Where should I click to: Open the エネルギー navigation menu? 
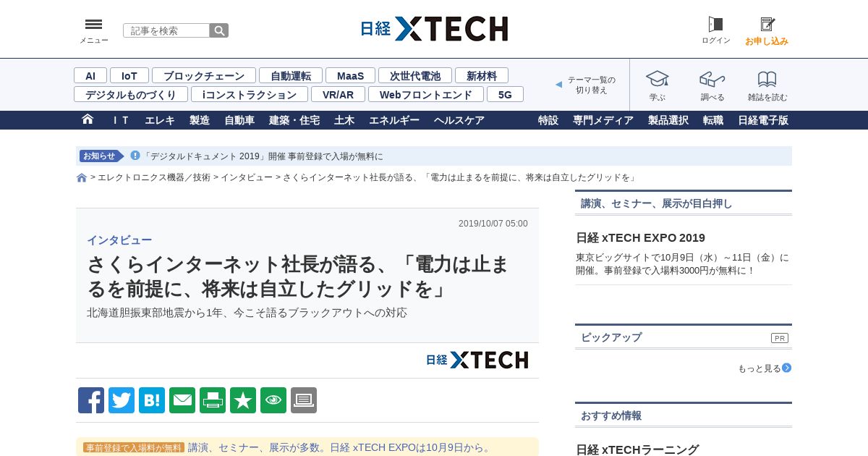tap(394, 120)
